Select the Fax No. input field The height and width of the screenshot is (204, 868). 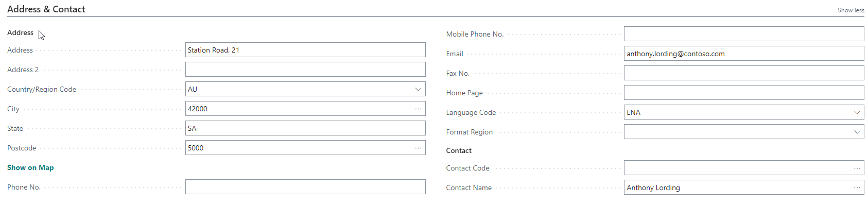(x=744, y=73)
